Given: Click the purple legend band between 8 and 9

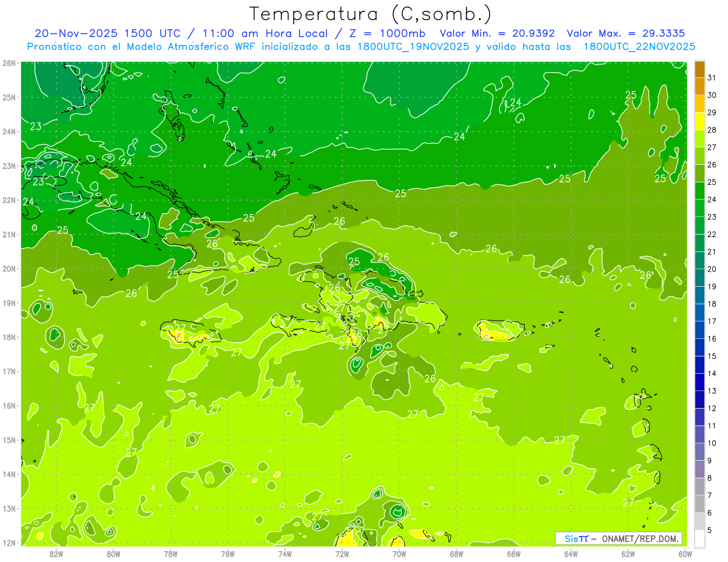Looking at the screenshot, I should 699,469.
